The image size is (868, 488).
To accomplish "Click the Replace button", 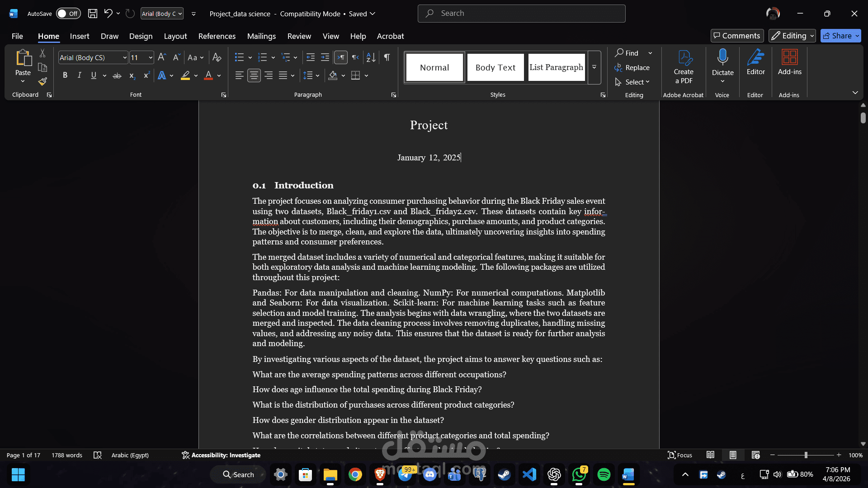I will pos(632,68).
